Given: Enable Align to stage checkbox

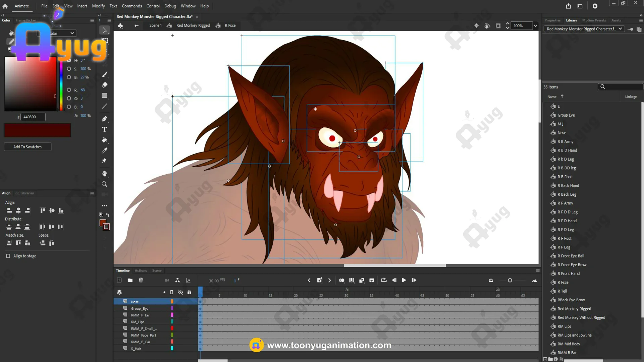Looking at the screenshot, I should (8, 256).
